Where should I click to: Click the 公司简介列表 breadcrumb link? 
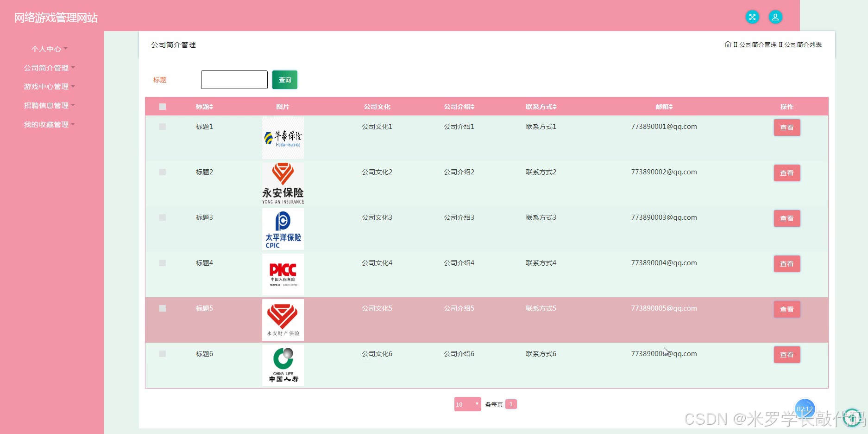point(803,45)
